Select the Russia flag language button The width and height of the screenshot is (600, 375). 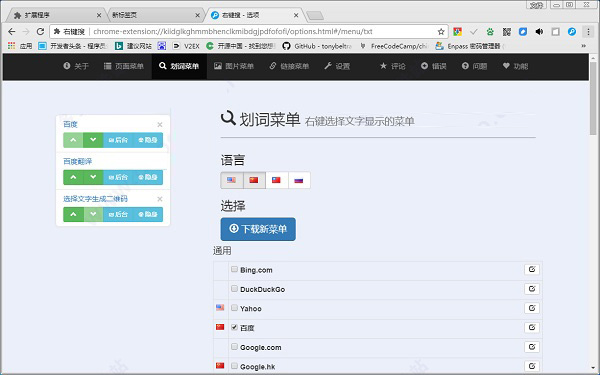point(299,180)
